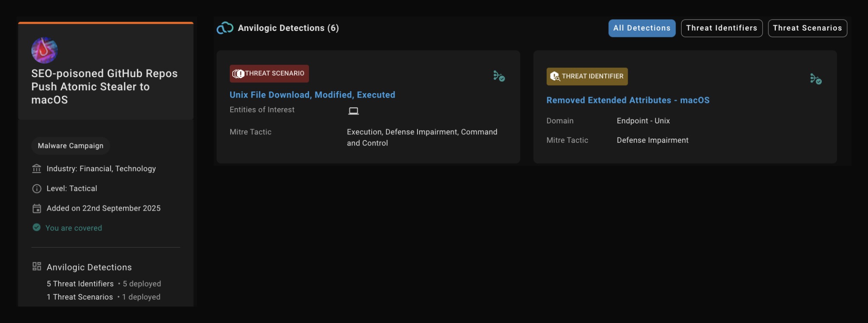
Task: Click the green covered checkmark icon
Action: tap(37, 228)
